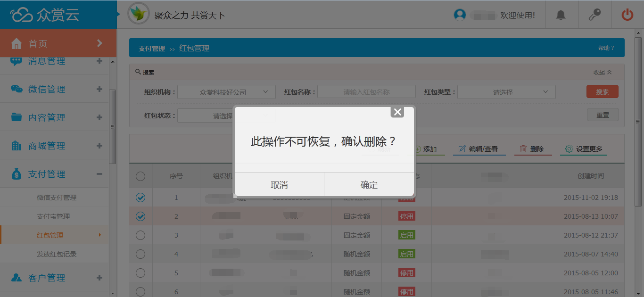Click the gear icon of 设置更多

(x=569, y=149)
